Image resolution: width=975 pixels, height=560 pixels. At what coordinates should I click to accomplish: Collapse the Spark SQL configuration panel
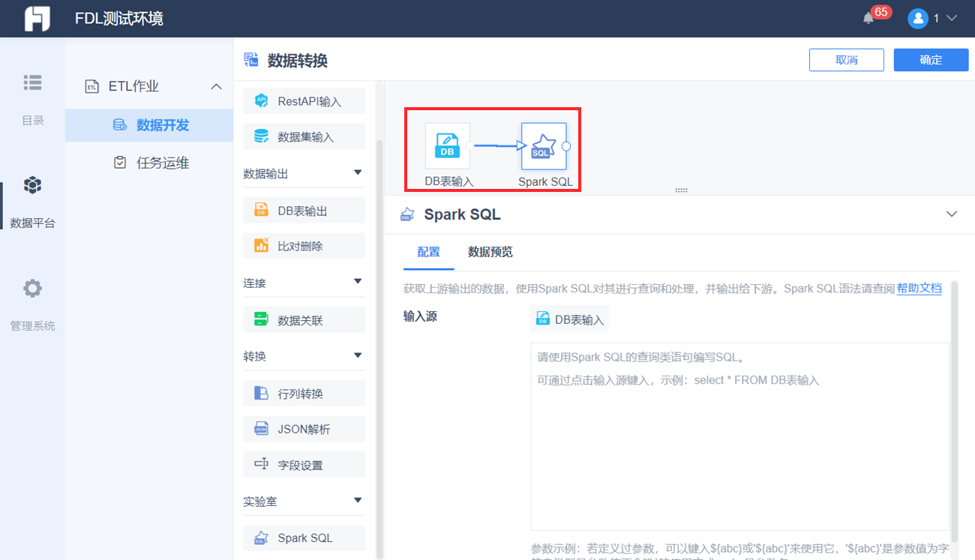951,214
